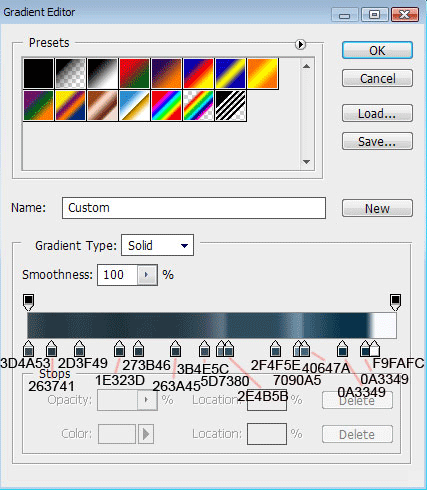Select the left opacity stop above gradient
Image resolution: width=427 pixels, height=490 pixels.
29,302
